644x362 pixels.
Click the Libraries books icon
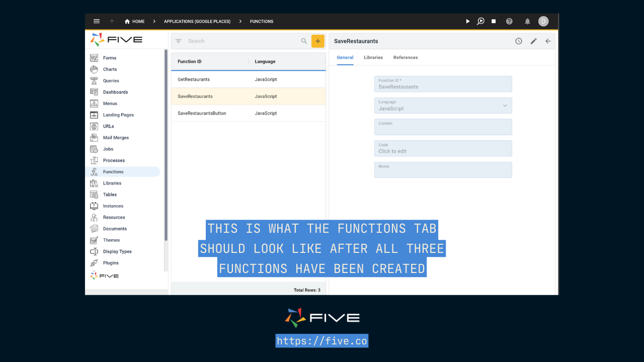(94, 183)
